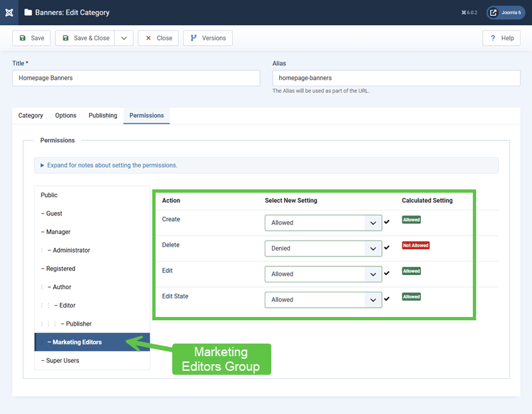
Task: Click the folder icon beside Banners title
Action: click(28, 13)
